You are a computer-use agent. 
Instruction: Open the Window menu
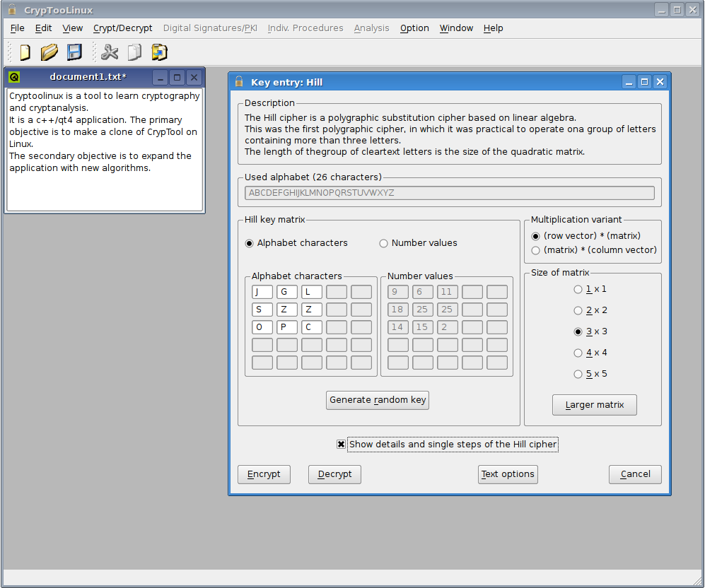click(x=456, y=28)
